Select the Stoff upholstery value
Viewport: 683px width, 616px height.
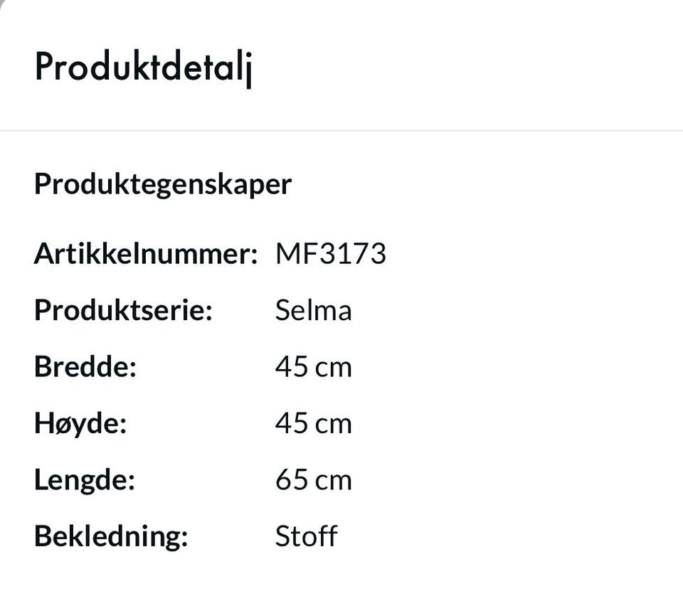pos(306,536)
